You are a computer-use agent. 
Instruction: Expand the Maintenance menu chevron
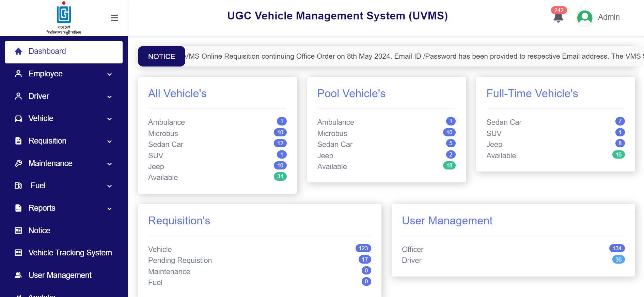(110, 164)
